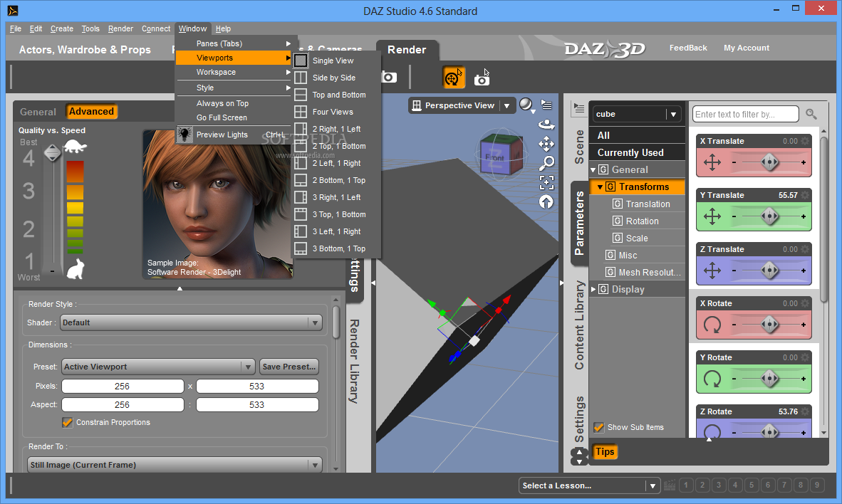
Task: Click the Aspect height field 533
Action: (257, 405)
